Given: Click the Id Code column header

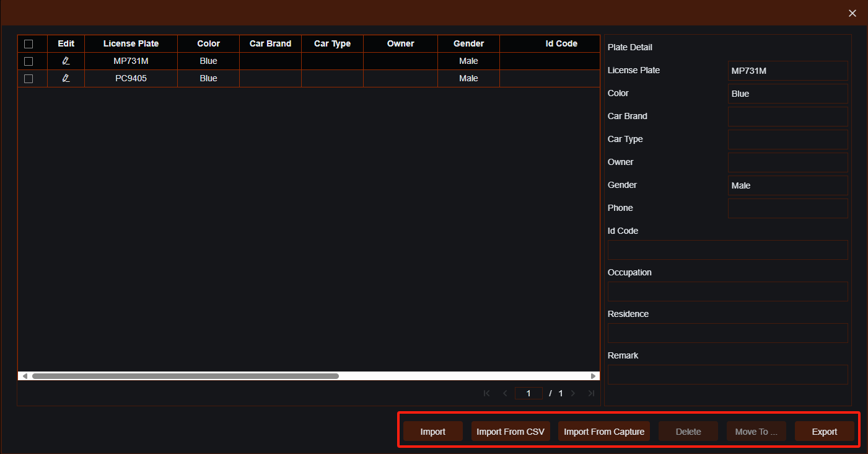Looking at the screenshot, I should coord(550,44).
